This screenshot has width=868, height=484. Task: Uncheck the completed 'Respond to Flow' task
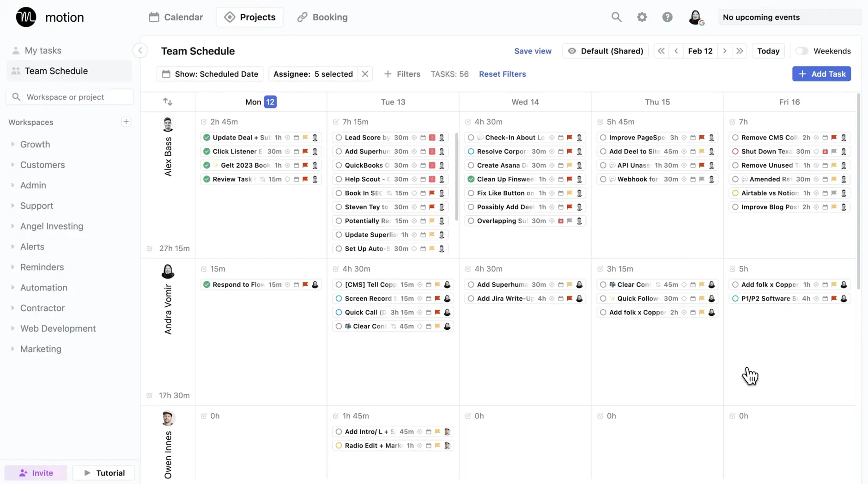[x=206, y=284]
